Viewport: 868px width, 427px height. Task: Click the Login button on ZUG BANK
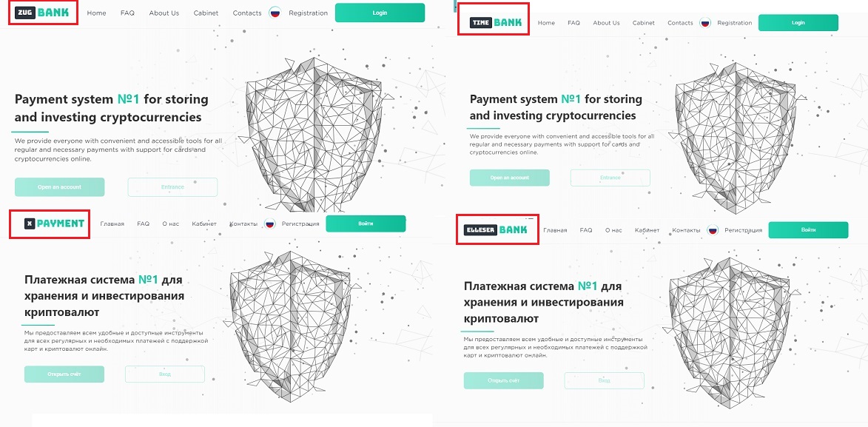point(380,13)
